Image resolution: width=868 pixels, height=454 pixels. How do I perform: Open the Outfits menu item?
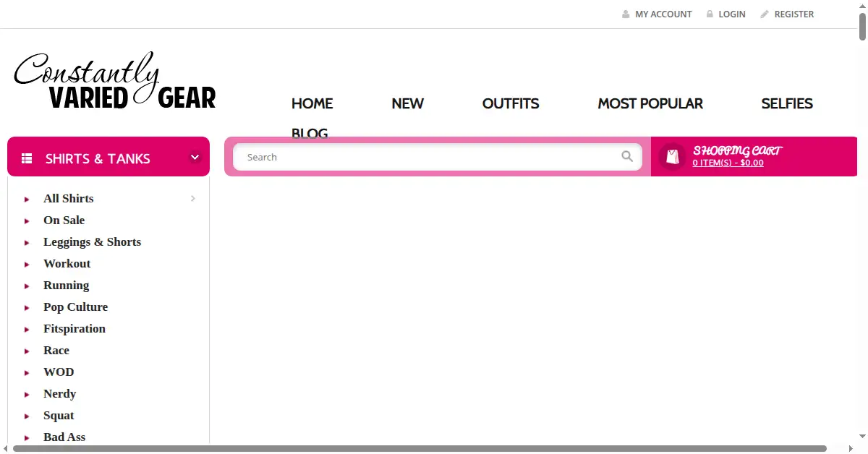click(x=511, y=103)
